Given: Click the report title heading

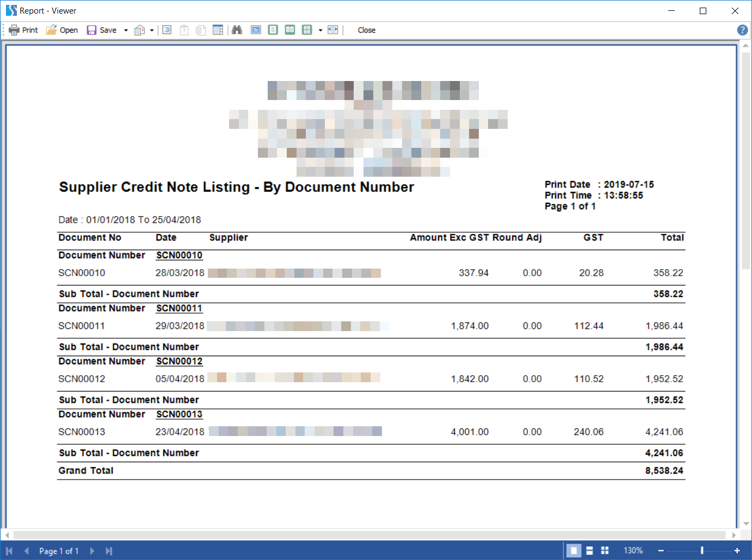Looking at the screenshot, I should (x=236, y=187).
